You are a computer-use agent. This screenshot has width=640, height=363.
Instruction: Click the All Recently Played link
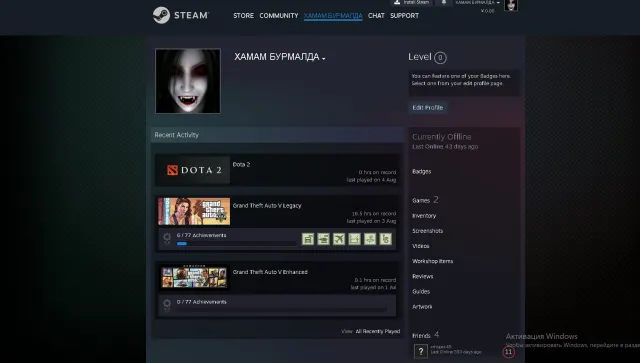coord(378,331)
